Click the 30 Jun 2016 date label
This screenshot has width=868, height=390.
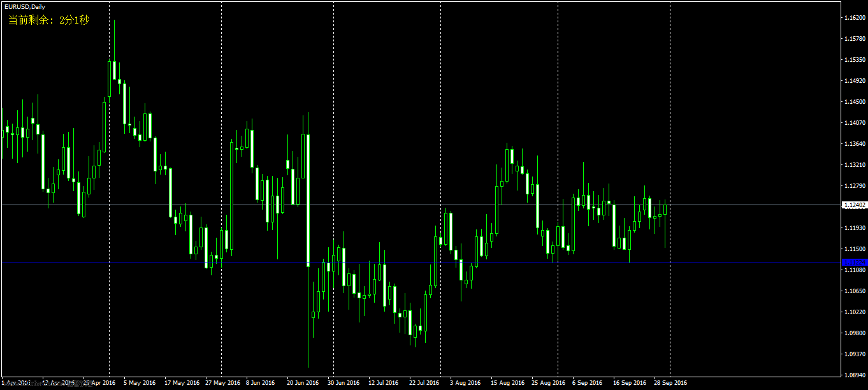[344, 384]
